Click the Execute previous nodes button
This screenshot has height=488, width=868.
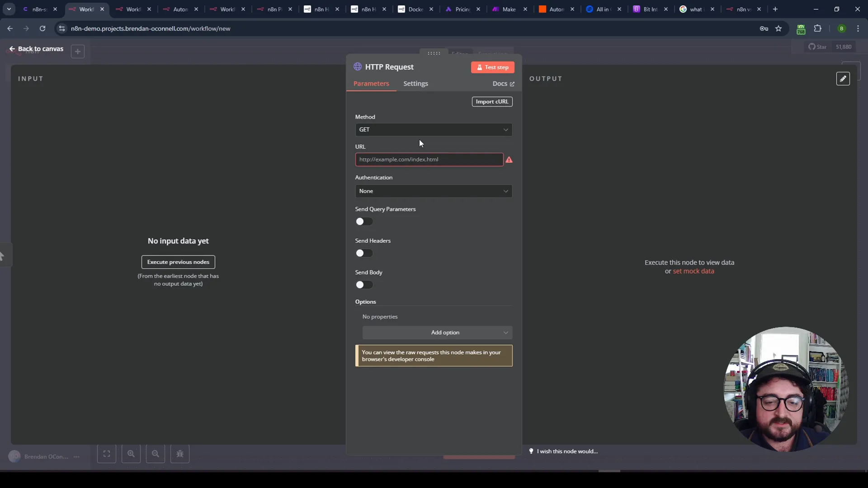click(178, 262)
